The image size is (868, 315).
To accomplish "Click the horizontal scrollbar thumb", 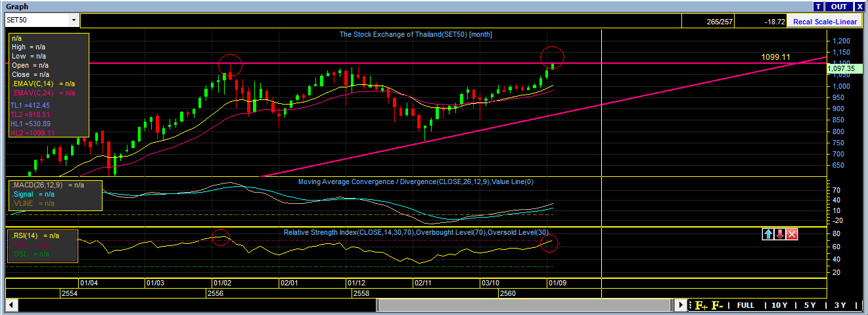I will (525, 306).
